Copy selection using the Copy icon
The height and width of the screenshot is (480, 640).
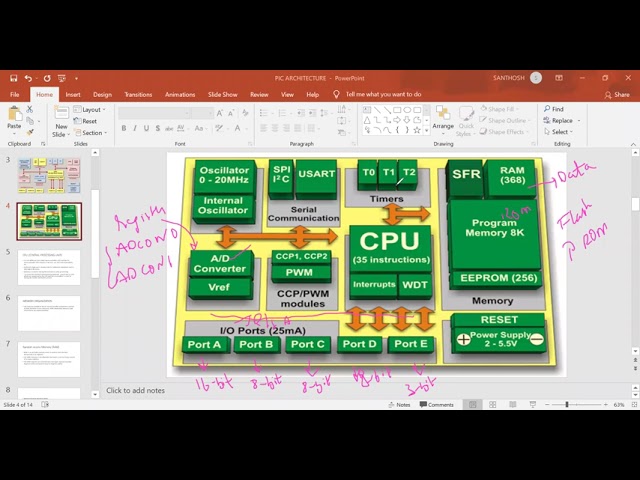[30, 120]
